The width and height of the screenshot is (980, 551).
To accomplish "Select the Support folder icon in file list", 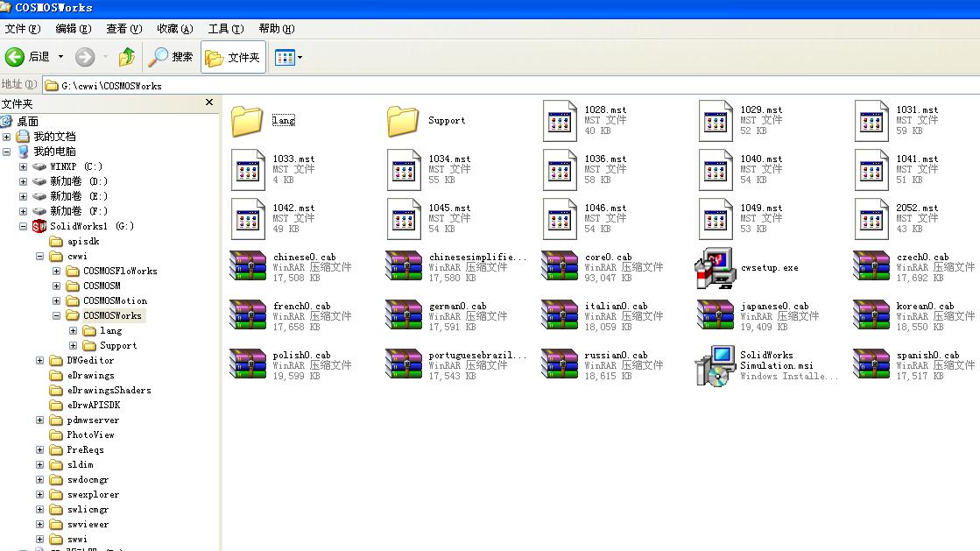I will click(x=403, y=121).
